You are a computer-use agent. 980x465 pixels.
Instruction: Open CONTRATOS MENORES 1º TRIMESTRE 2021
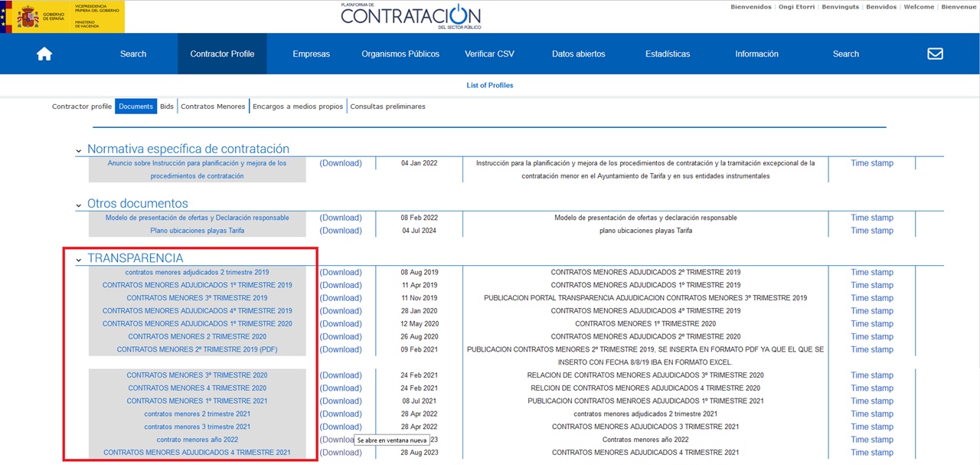point(197,401)
